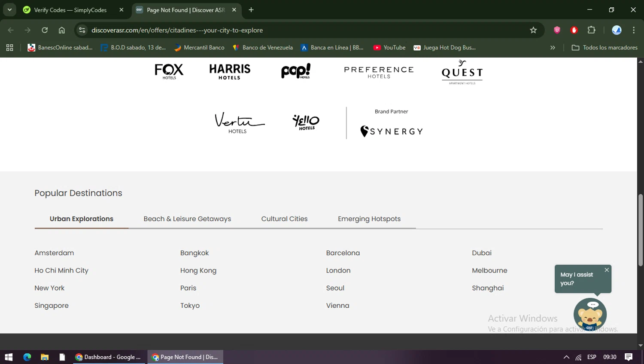
Task: Show more bookmarks with the chevron
Action: (553, 48)
